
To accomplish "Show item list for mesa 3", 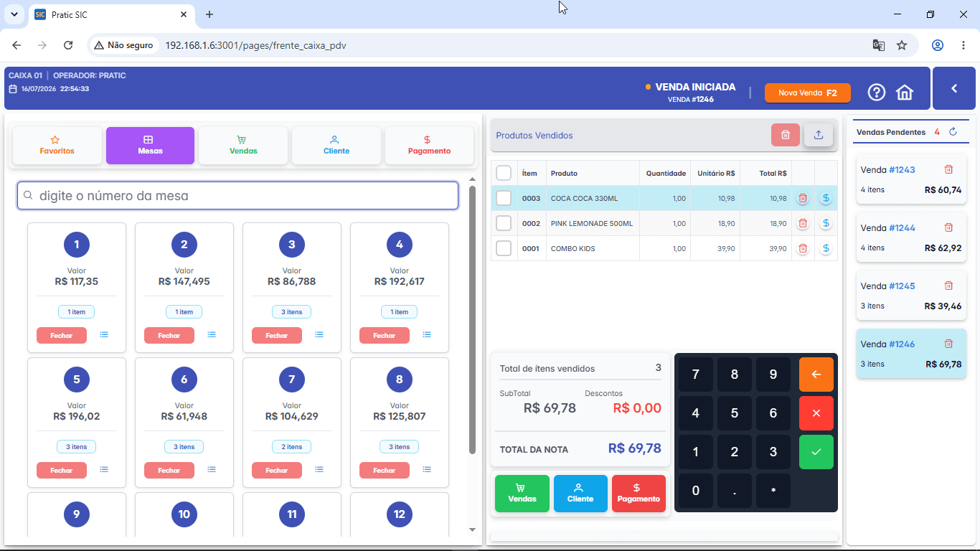I will pyautogui.click(x=319, y=335).
